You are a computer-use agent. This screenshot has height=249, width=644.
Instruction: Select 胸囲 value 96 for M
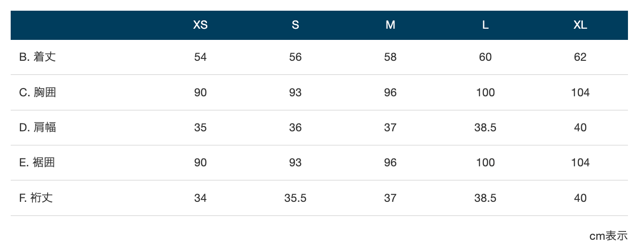[x=390, y=92]
